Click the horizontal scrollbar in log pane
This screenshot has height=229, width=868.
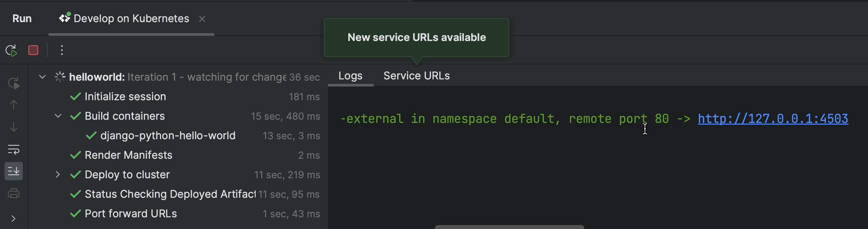tap(509, 227)
